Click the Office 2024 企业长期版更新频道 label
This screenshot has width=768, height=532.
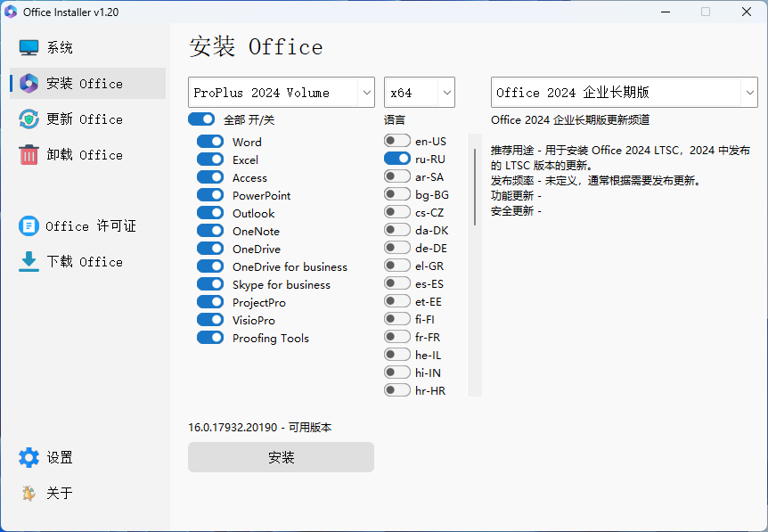[570, 119]
